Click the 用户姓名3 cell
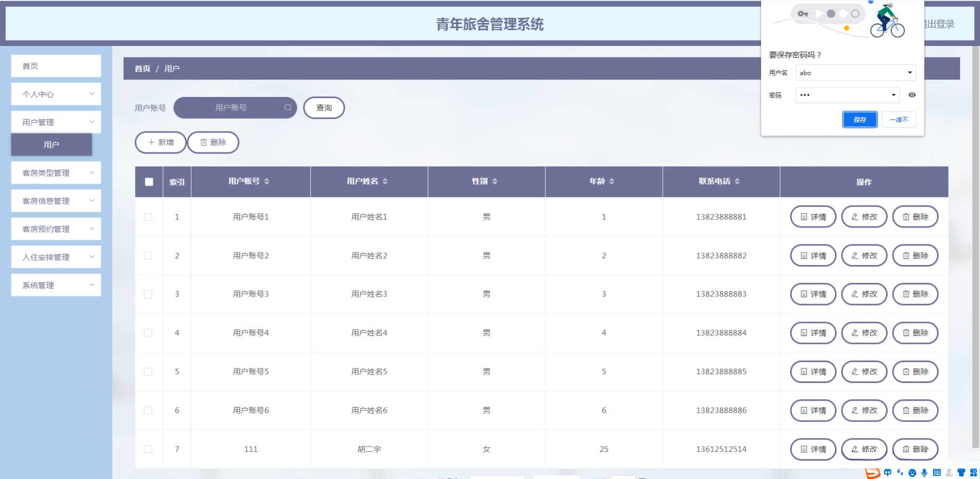 coord(369,294)
